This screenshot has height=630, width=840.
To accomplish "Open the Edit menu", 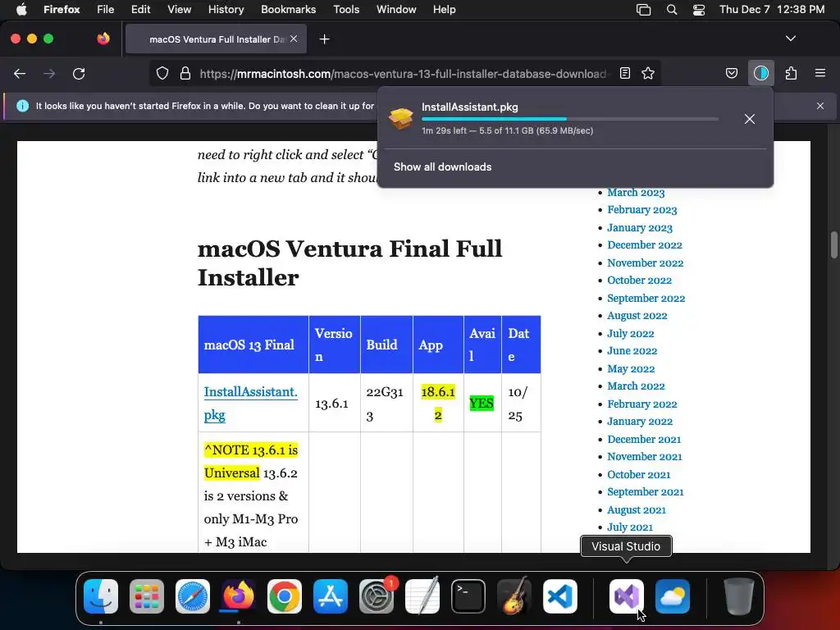I will pyautogui.click(x=141, y=9).
